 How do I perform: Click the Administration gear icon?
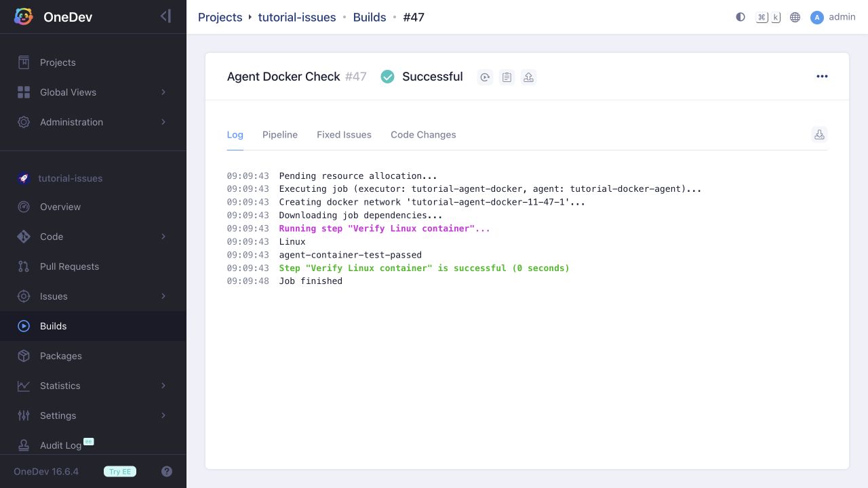24,122
